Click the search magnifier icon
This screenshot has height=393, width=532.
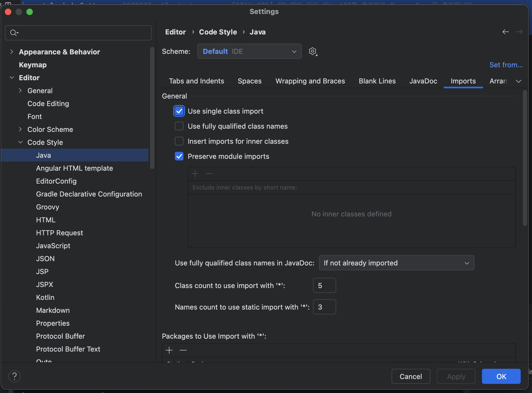coord(13,33)
